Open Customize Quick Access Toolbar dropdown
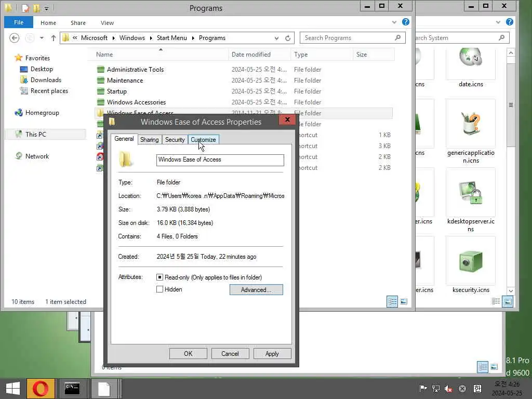 coord(46,8)
